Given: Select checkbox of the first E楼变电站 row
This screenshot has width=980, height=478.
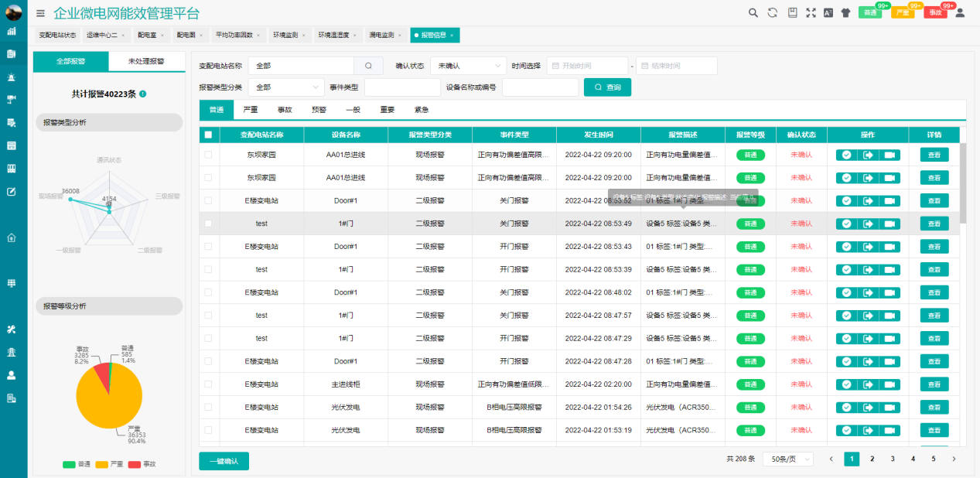Looking at the screenshot, I should [x=208, y=200].
